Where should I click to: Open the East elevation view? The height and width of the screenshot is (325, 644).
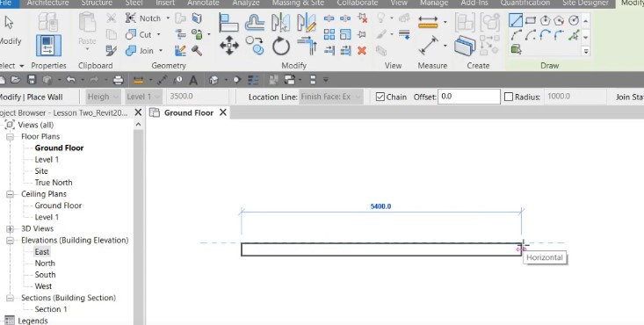click(42, 251)
